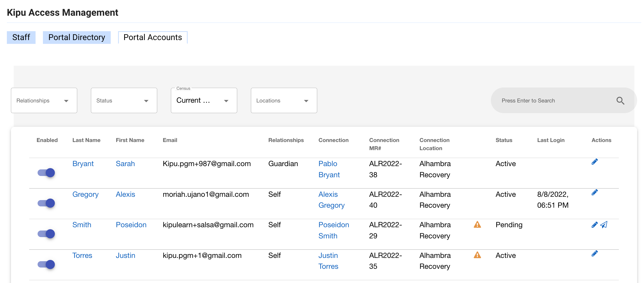Resend invite for Poseidon Smith
Screen dimensions: 644x283
click(604, 225)
